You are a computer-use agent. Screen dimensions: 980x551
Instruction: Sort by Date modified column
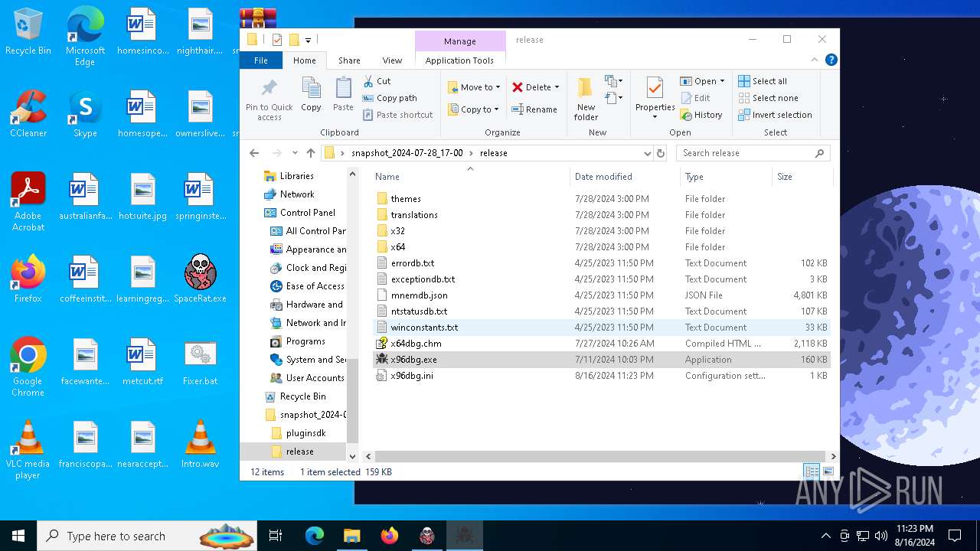[625, 177]
